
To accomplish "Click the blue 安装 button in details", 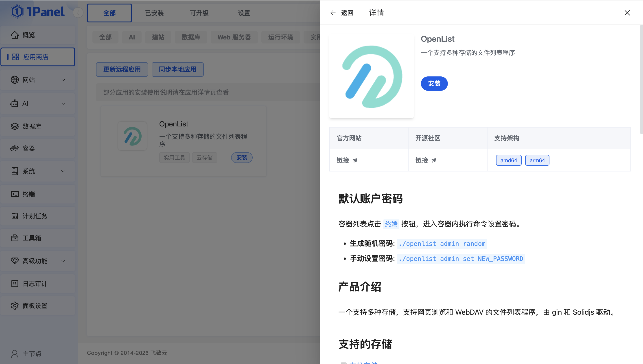I will (434, 84).
